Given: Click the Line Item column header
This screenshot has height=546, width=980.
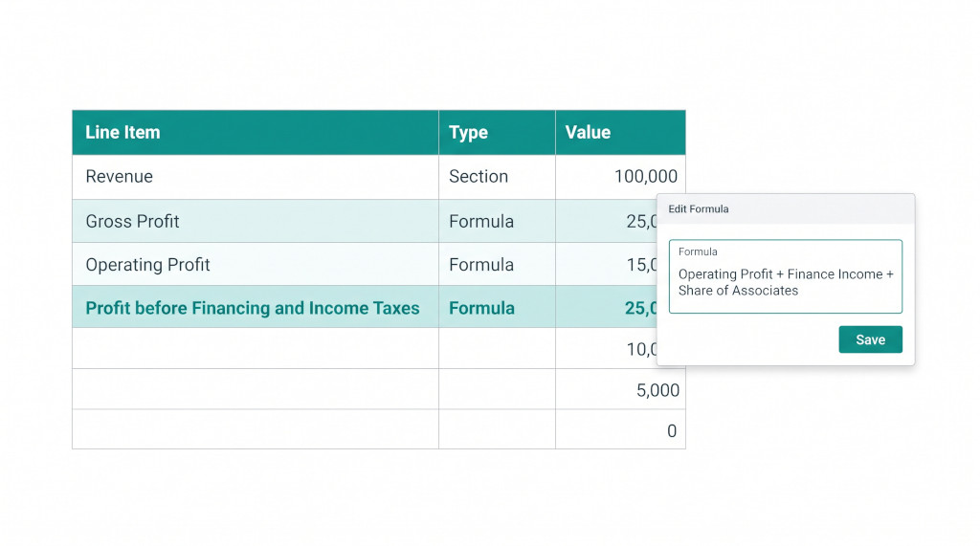Looking at the screenshot, I should [255, 133].
